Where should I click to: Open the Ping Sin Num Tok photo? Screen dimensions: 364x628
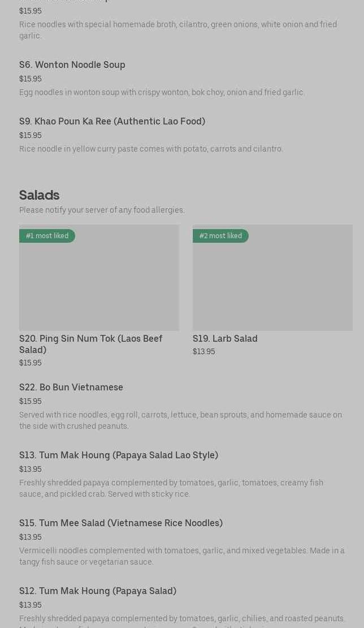pyautogui.click(x=99, y=283)
